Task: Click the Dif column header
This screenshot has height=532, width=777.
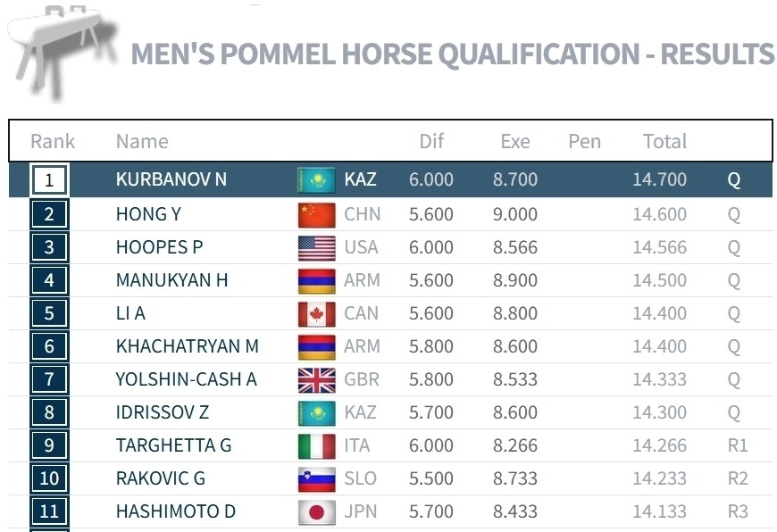Action: [431, 141]
